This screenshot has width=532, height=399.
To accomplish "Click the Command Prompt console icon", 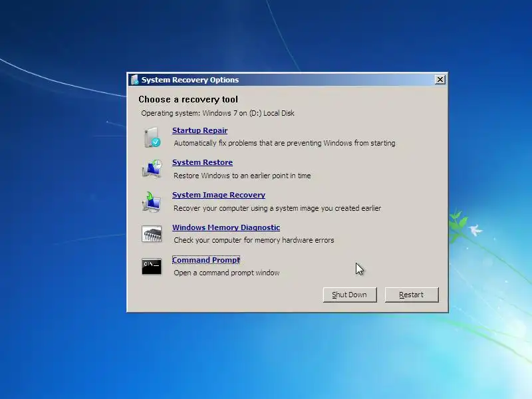I will point(152,266).
